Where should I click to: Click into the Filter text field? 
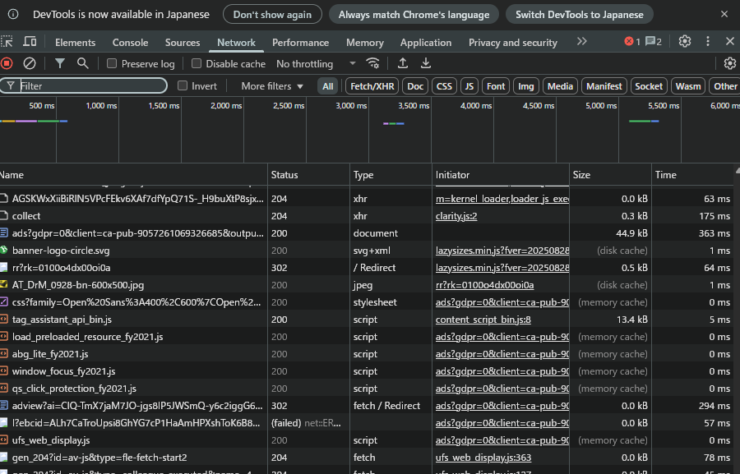(x=90, y=86)
